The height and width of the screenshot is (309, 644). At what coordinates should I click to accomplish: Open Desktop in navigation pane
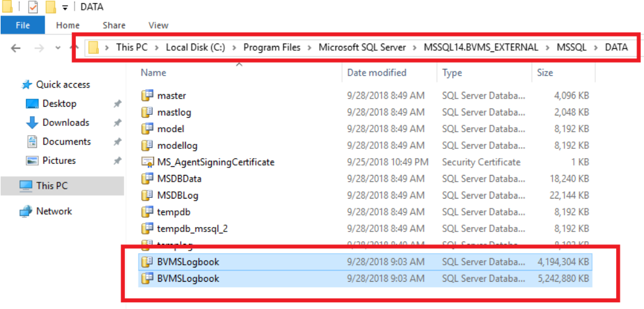click(59, 104)
